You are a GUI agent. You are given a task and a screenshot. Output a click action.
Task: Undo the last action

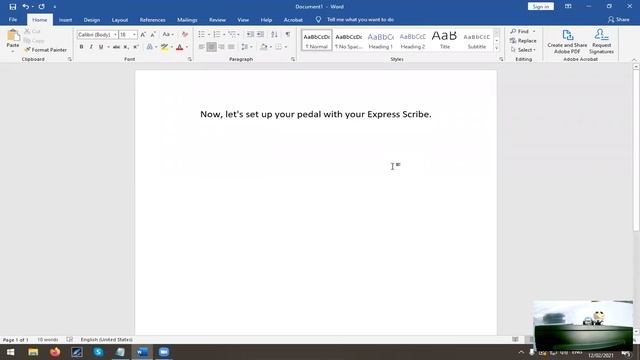[25, 7]
